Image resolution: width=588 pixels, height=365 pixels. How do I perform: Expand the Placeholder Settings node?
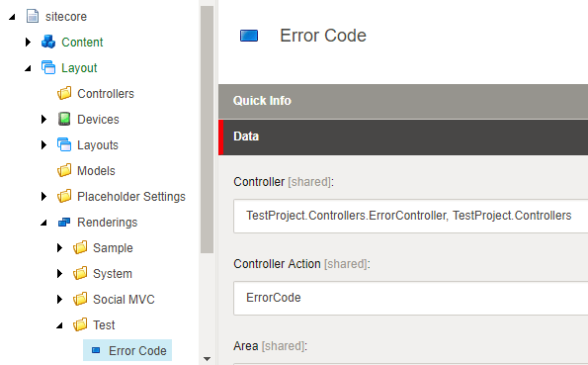43,197
